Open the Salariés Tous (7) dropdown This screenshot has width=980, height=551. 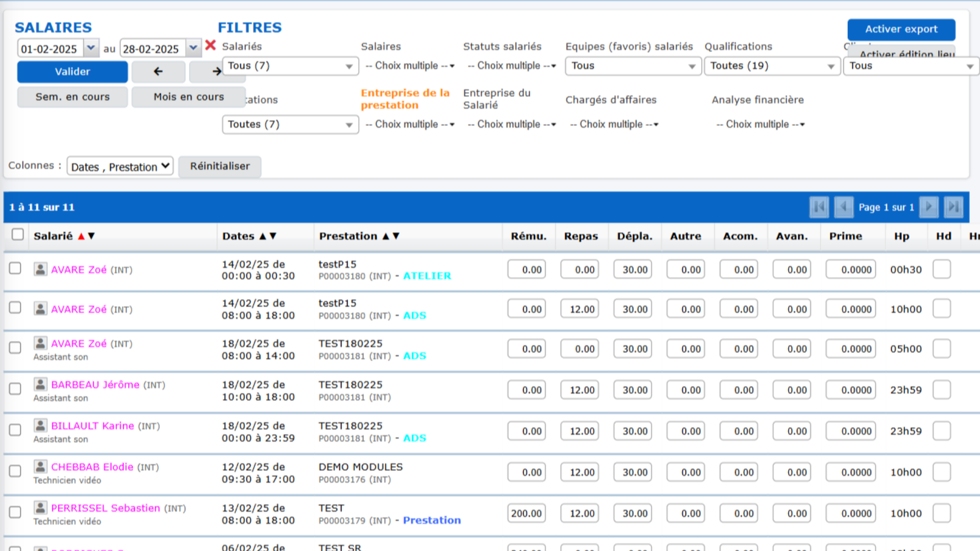click(x=290, y=66)
